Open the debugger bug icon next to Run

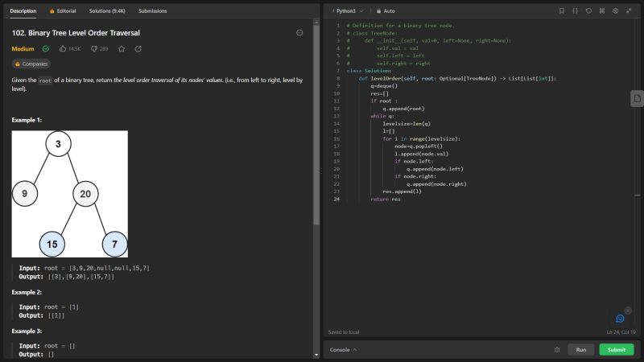[557, 350]
